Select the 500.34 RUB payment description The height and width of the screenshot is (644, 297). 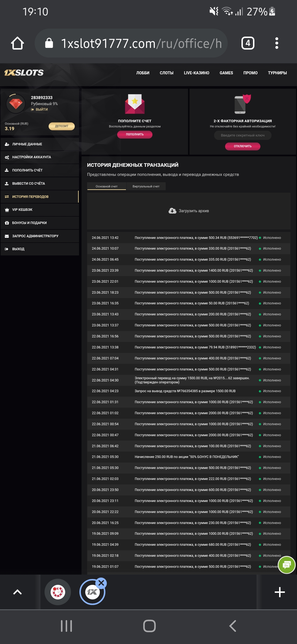click(196, 238)
